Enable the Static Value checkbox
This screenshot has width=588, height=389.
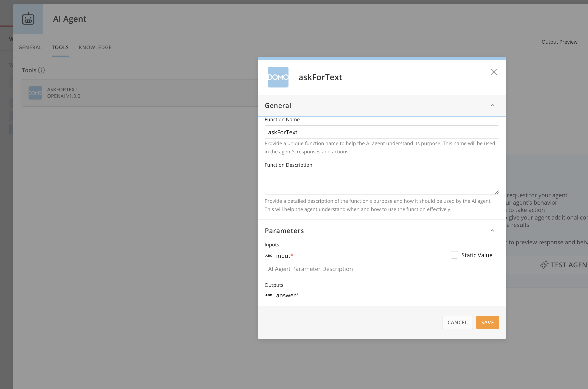(x=454, y=255)
